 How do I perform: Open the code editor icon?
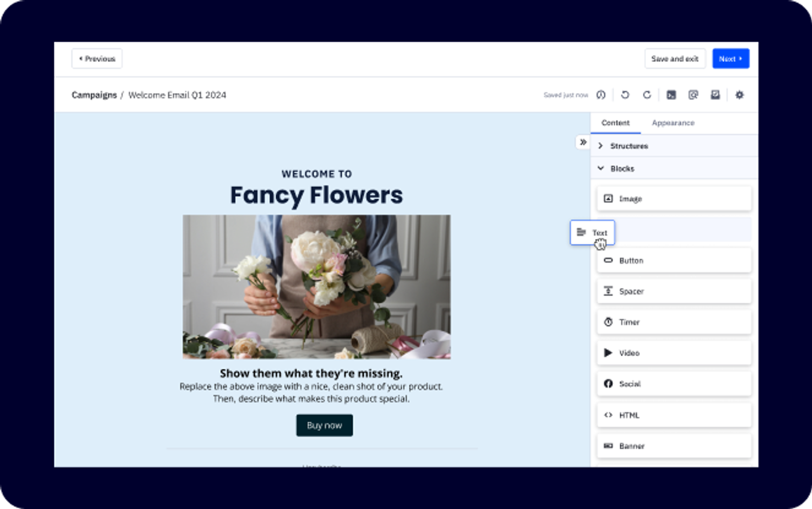[671, 95]
